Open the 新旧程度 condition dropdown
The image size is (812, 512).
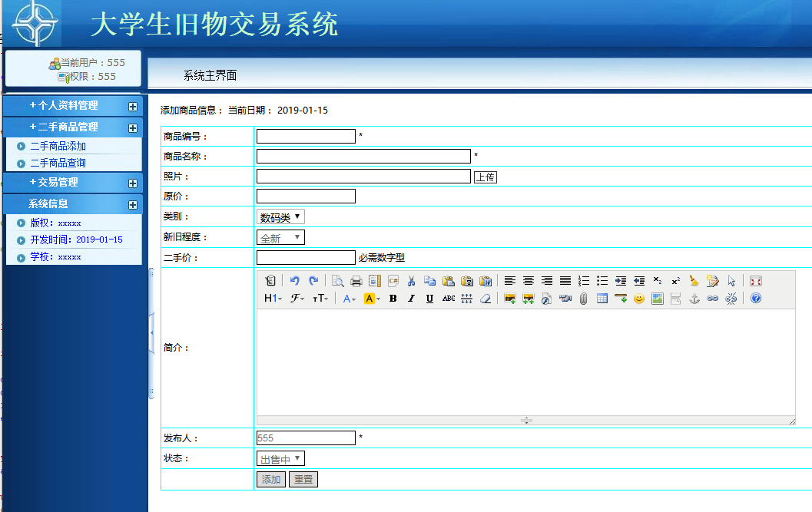click(x=280, y=238)
